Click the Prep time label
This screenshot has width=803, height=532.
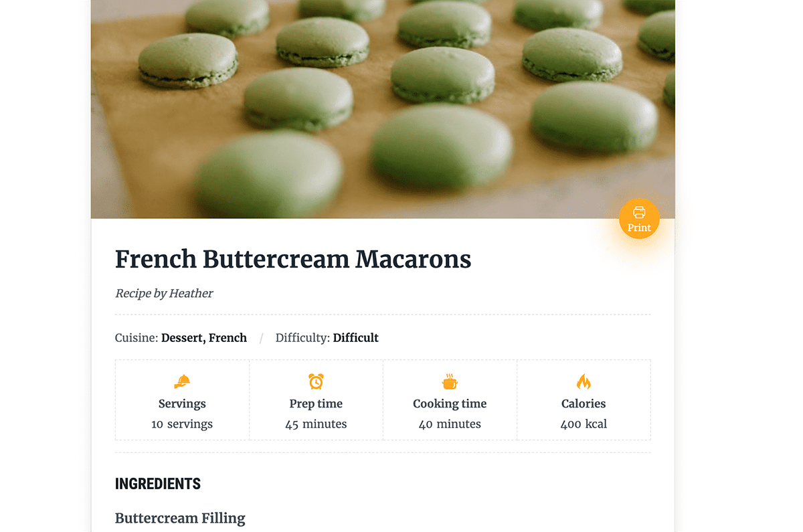316,404
